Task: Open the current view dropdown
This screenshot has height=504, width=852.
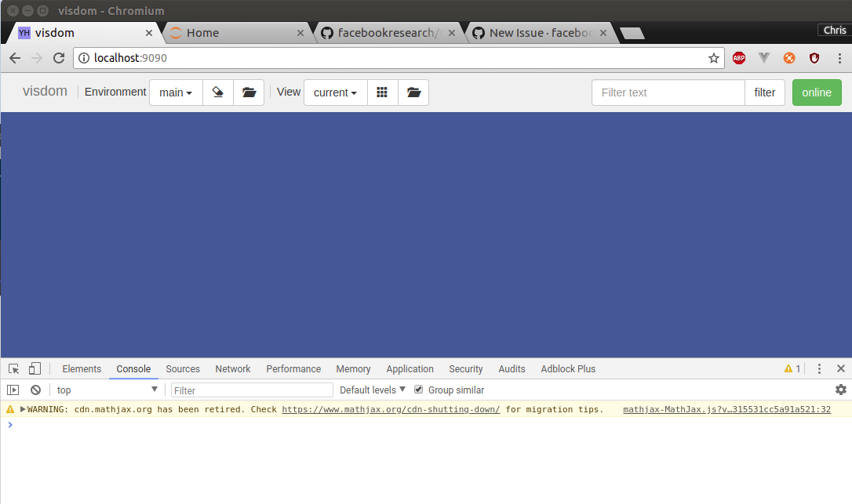Action: pyautogui.click(x=335, y=92)
